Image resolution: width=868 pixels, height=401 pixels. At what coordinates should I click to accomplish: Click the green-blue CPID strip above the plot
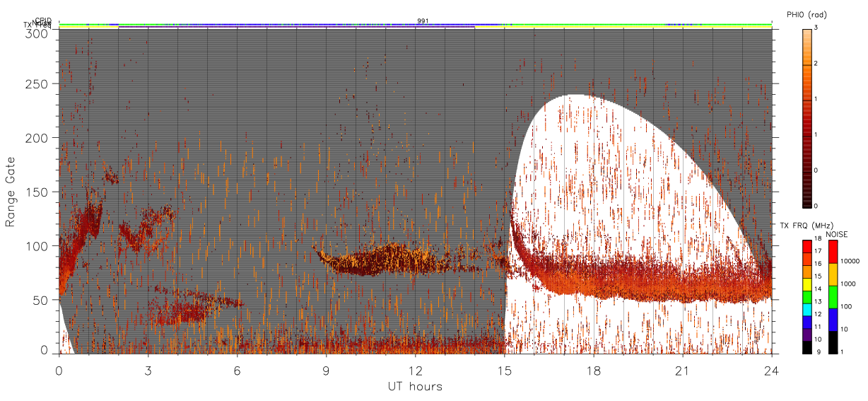click(416, 25)
